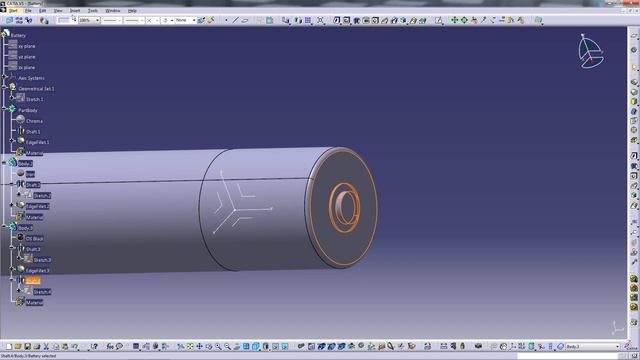Click the Print icon in bottom toolbar
The height and width of the screenshot is (360, 640).
37,347
